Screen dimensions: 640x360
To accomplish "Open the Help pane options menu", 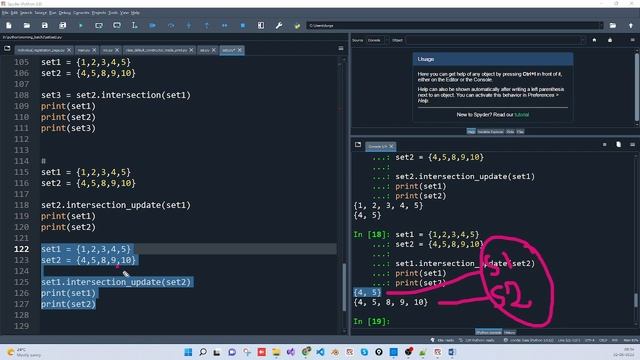I will pos(632,40).
